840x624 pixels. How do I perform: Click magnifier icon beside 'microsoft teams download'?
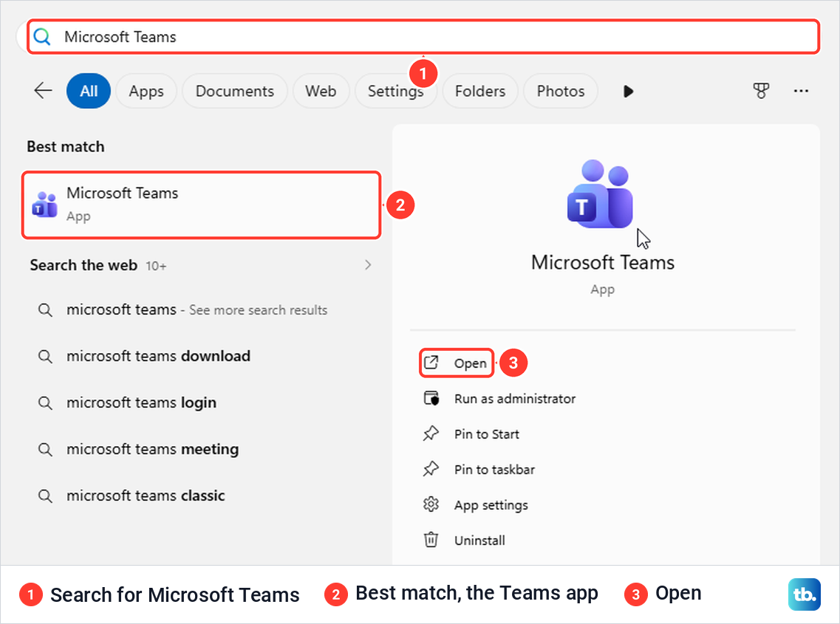click(46, 357)
